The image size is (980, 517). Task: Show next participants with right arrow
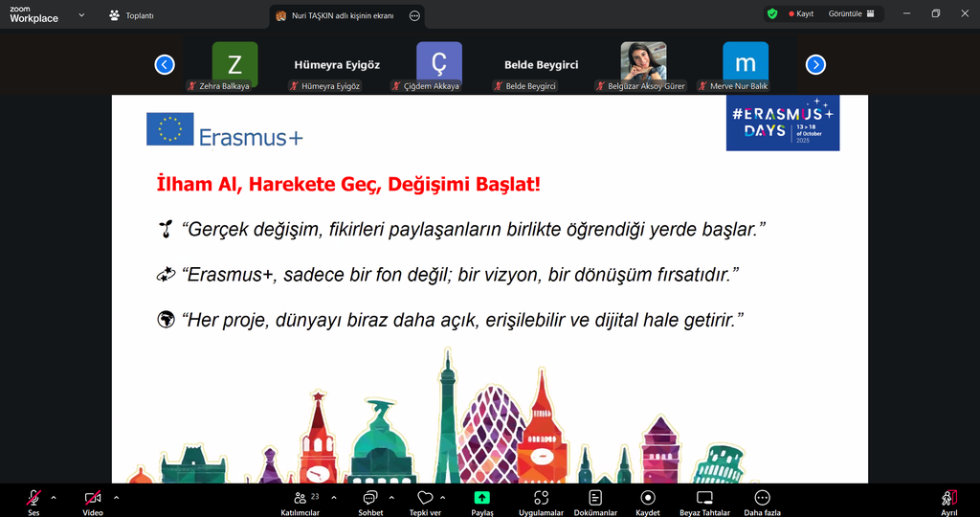pos(815,65)
